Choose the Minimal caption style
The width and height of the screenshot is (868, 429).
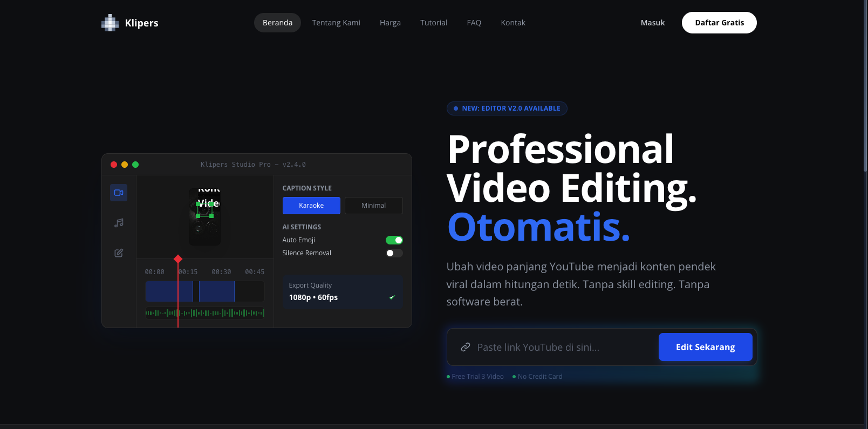[373, 206]
